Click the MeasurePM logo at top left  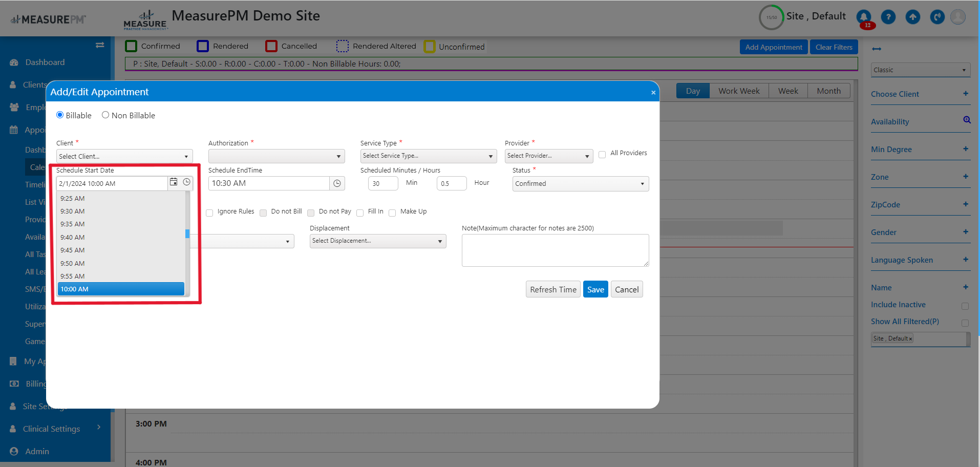pos(48,19)
